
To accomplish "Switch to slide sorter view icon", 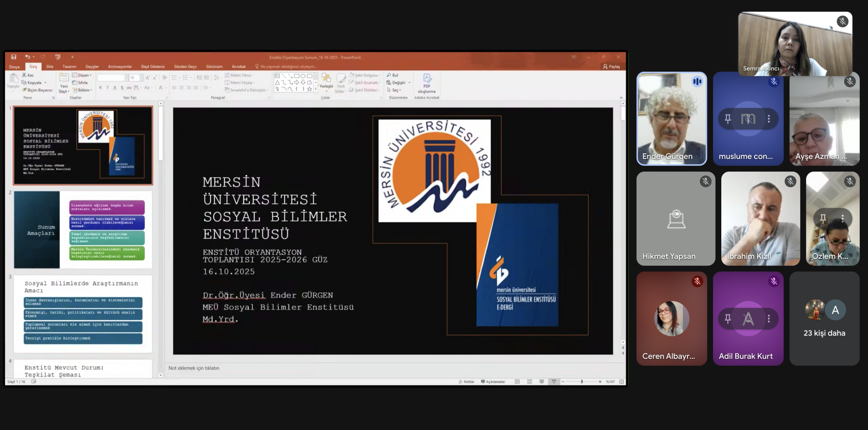I will tap(529, 382).
